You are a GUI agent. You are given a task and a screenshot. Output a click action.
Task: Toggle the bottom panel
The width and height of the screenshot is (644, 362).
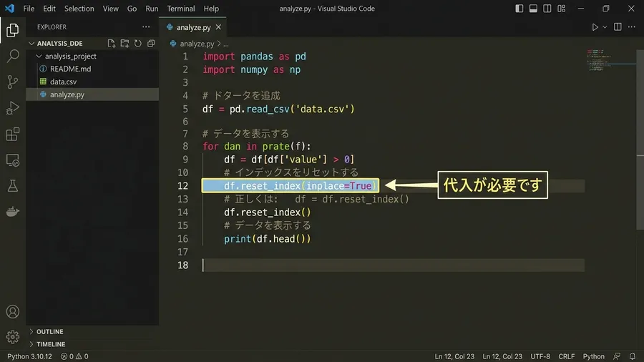(x=533, y=8)
